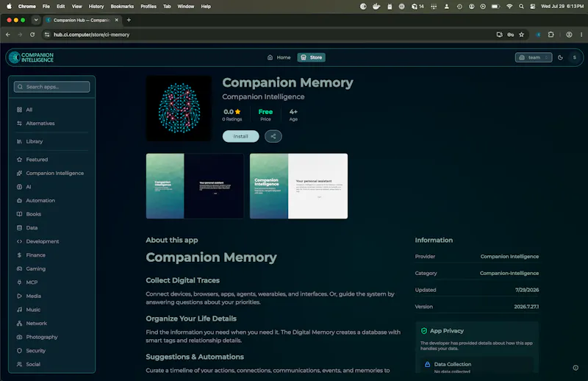Screen dimensions: 588x381
Task: Click the Version 2026.7.27.1 value
Action: [x=526, y=307]
